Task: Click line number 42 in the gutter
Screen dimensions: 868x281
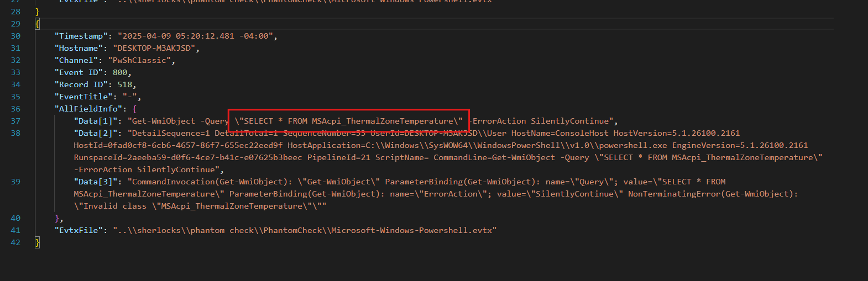Action: 15,242
